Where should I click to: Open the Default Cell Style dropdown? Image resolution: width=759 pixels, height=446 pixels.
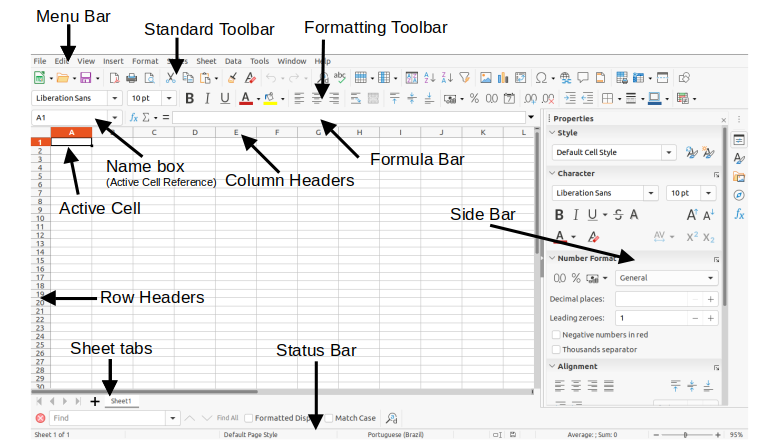(x=668, y=153)
